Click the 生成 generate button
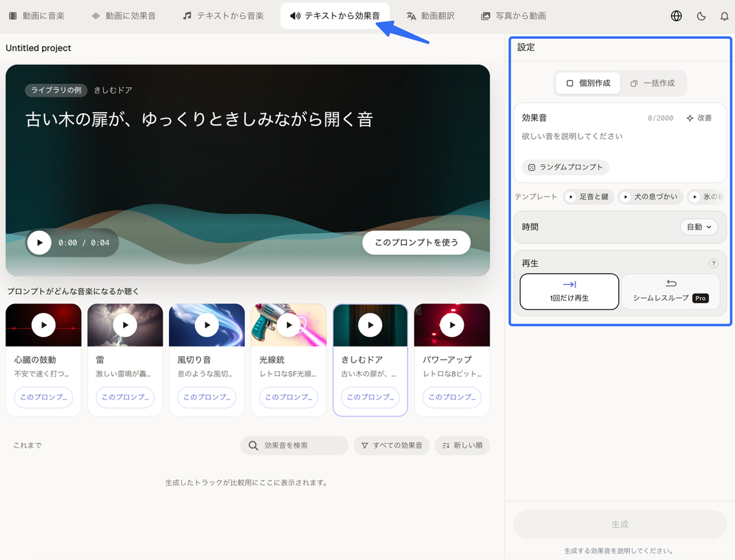This screenshot has width=735, height=560. coord(620,524)
